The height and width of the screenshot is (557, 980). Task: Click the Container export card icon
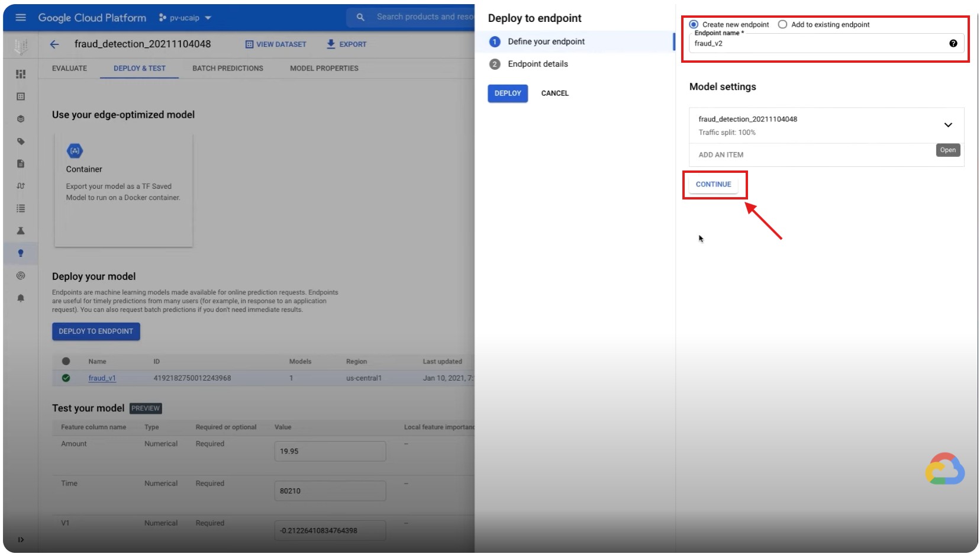coord(75,151)
